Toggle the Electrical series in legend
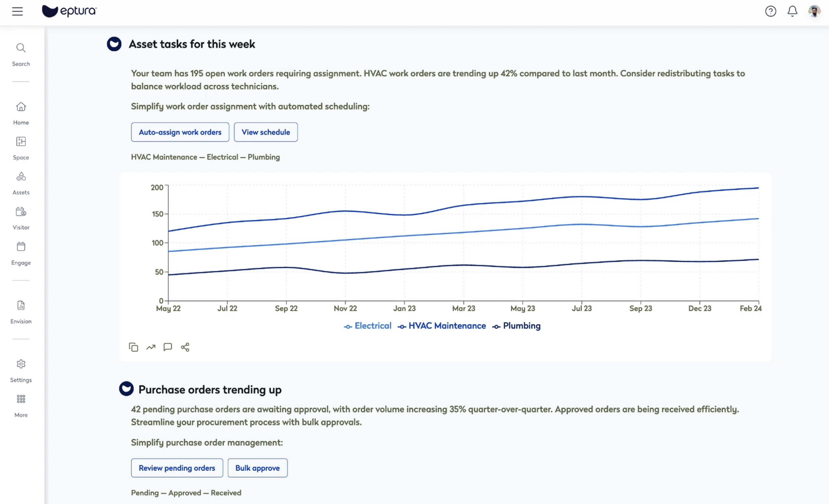The width and height of the screenshot is (829, 504). (x=368, y=326)
